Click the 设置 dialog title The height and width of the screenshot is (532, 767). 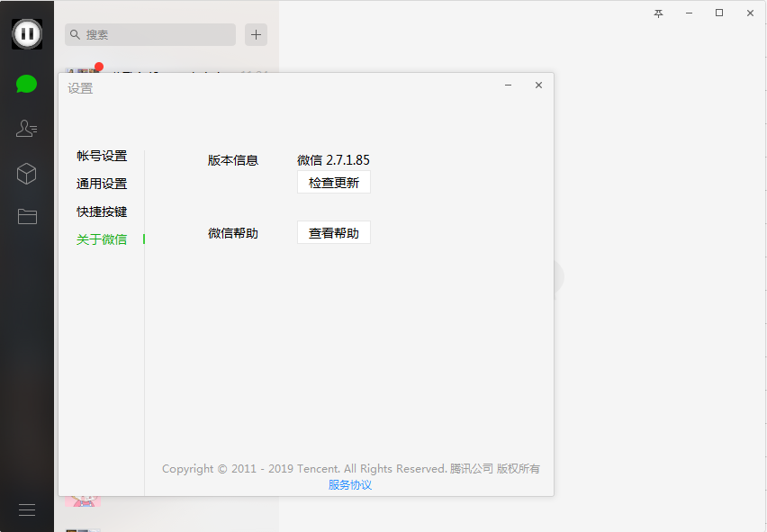[x=80, y=88]
